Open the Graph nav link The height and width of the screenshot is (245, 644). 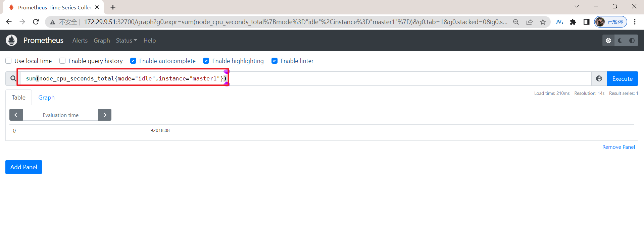(x=102, y=41)
